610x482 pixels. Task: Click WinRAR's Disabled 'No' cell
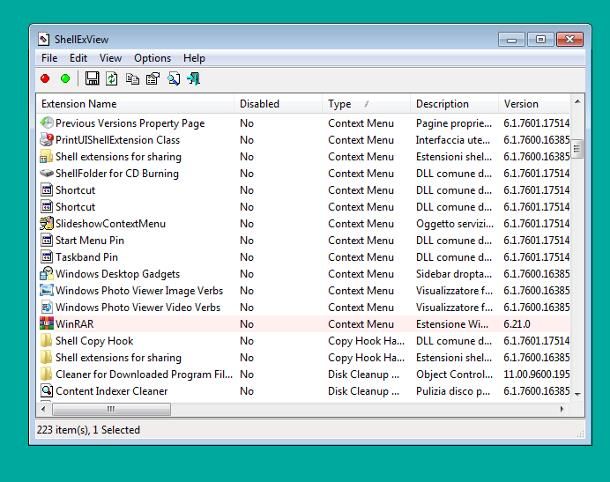(x=247, y=324)
